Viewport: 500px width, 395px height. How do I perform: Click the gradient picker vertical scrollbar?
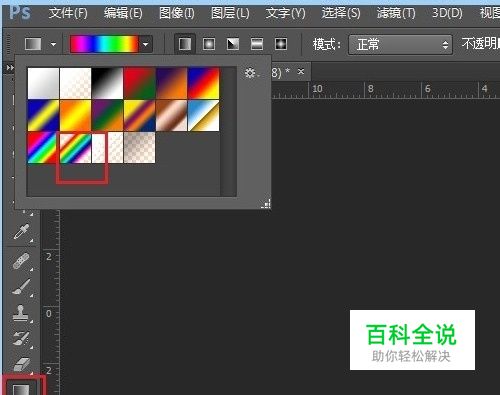tap(229, 132)
